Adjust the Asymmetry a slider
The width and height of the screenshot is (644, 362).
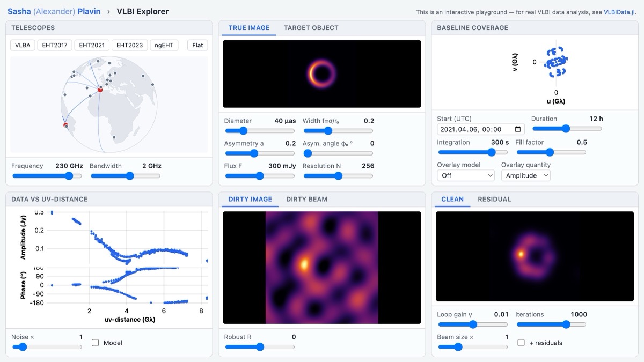(259, 153)
